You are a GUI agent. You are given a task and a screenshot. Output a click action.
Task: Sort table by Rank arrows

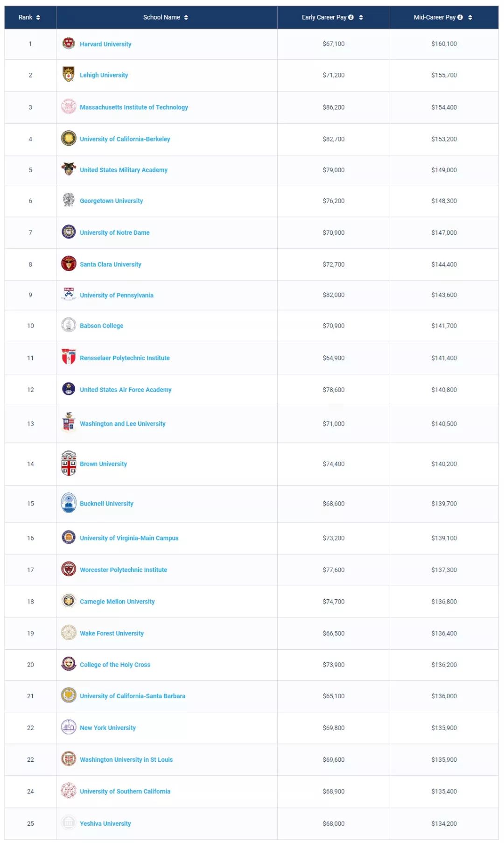coord(38,18)
